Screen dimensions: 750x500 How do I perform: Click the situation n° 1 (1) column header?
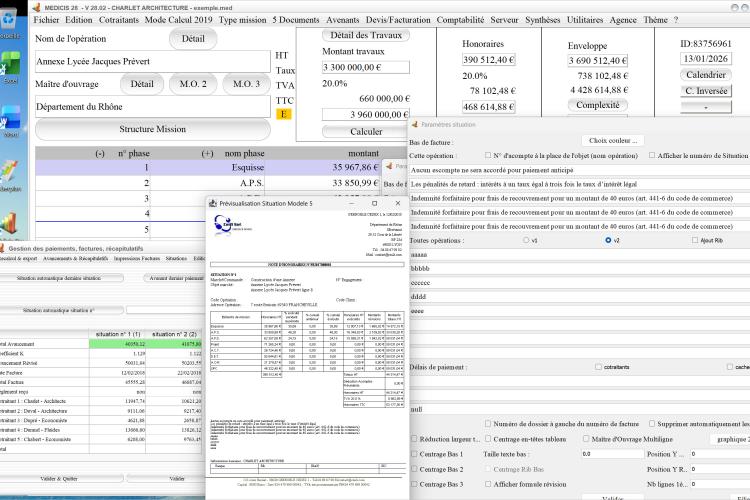pyautogui.click(x=118, y=334)
